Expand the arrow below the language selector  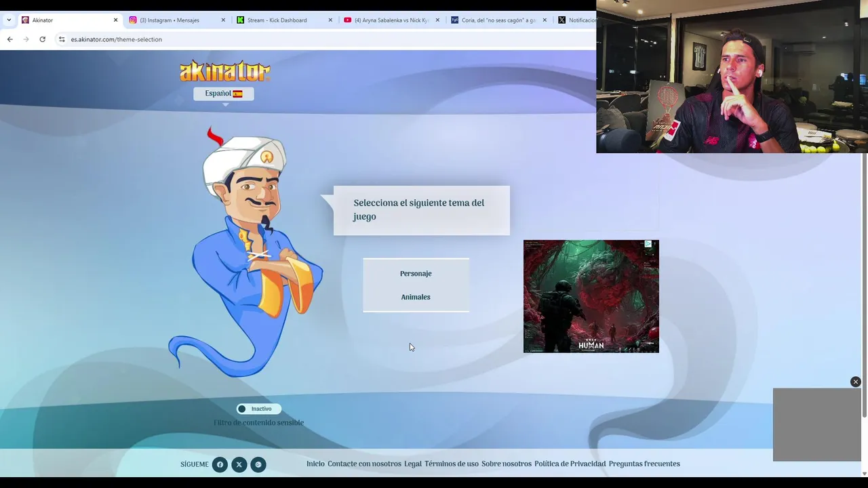226,104
